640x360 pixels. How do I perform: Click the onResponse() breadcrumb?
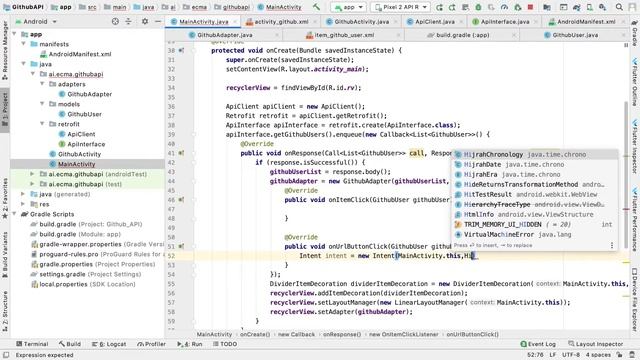click(342, 334)
